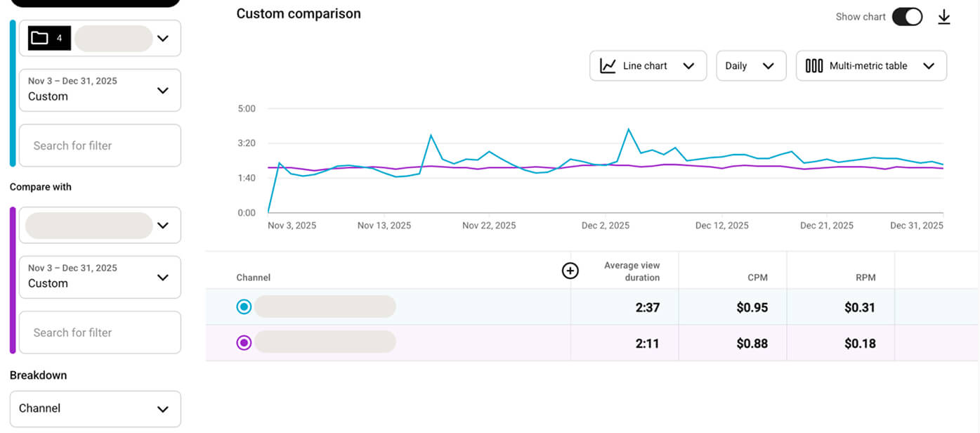Open the Line chart type dropdown
The image size is (980, 433).
pyautogui.click(x=648, y=65)
